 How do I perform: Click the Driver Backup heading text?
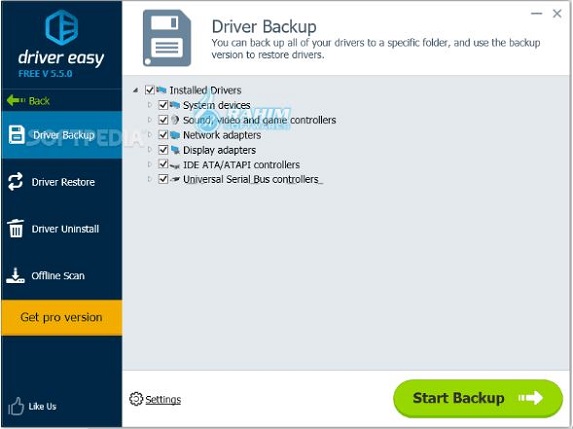point(264,27)
